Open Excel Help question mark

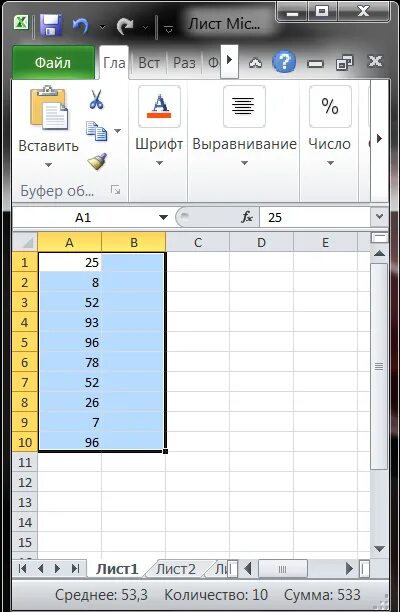point(284,62)
